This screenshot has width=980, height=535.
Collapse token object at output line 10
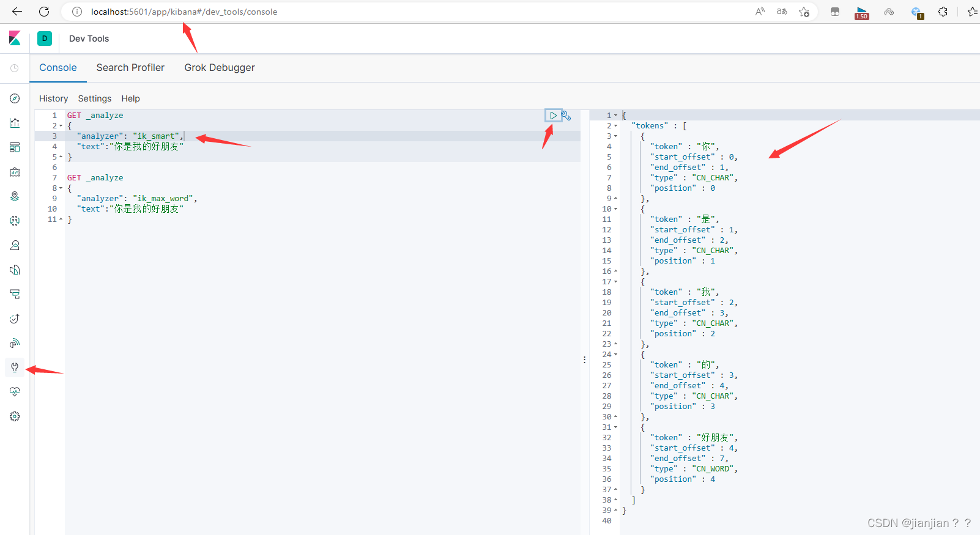click(616, 209)
